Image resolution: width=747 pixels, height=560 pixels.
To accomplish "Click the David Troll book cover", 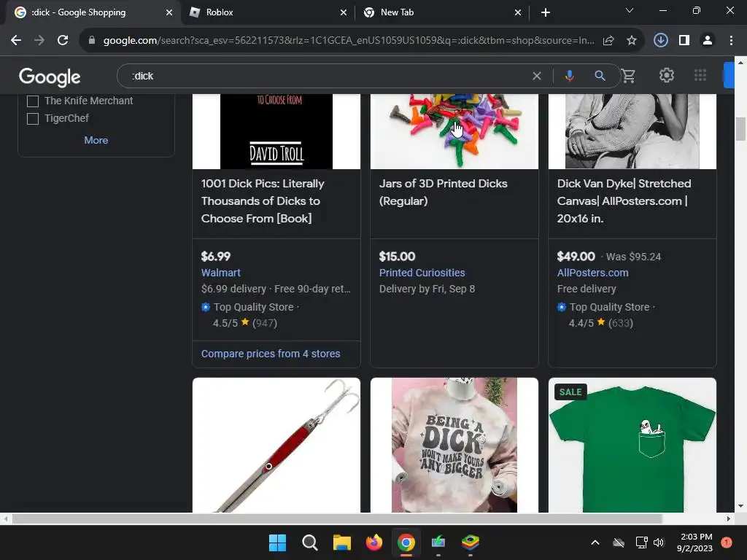I will pyautogui.click(x=276, y=131).
